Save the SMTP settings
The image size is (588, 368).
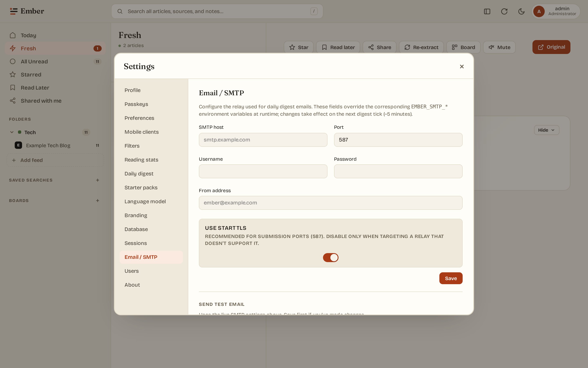click(451, 278)
